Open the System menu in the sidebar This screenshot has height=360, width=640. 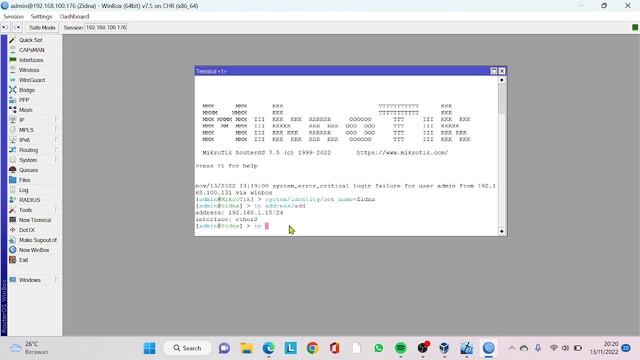[28, 160]
